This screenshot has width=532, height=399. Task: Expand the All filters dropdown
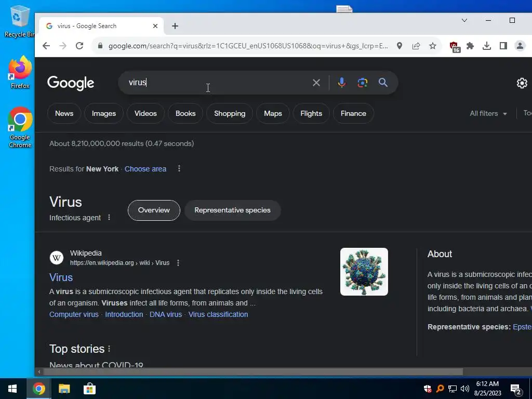[488, 114]
